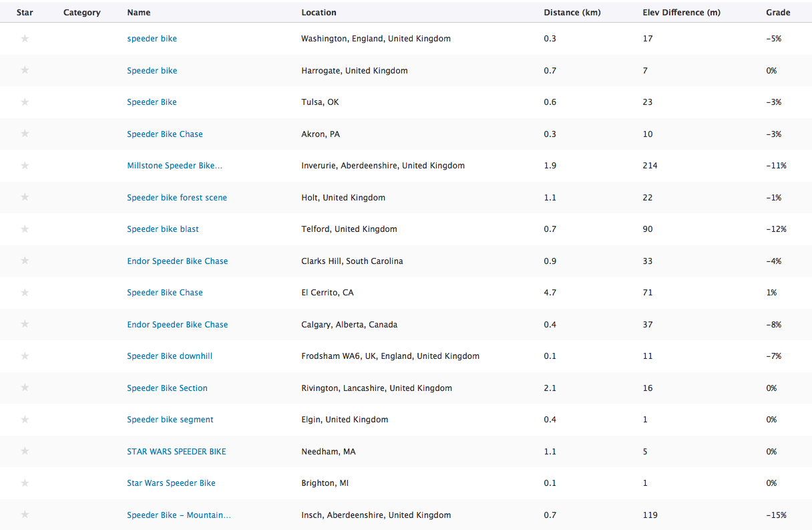
Task: Favorite the Speeder bike forest scene row
Action: [25, 197]
